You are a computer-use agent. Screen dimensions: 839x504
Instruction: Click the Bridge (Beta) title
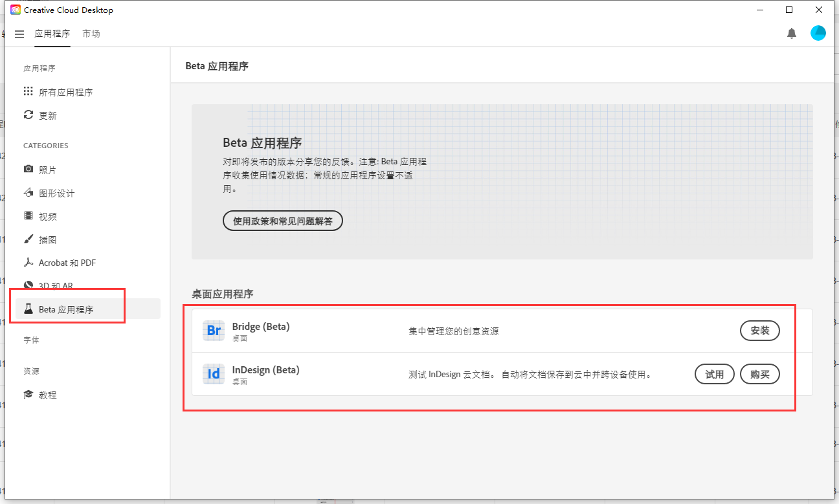click(x=261, y=327)
